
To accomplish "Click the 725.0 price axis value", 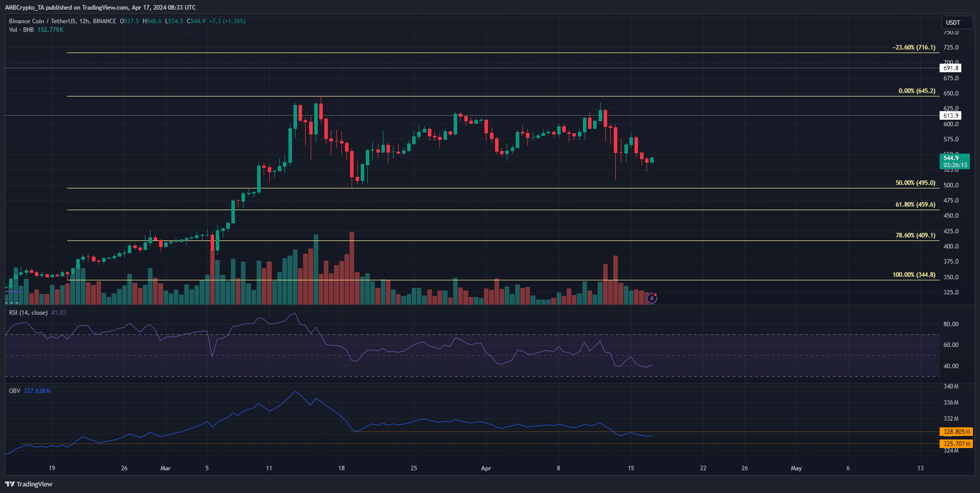I will point(951,47).
